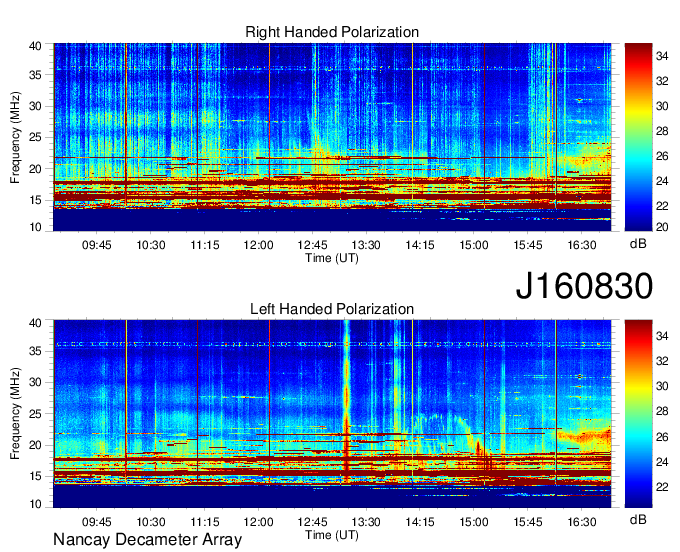The height and width of the screenshot is (552, 680).
Task: Click 10 MHz tick on Left Handed frequency axis
Action: pyautogui.click(x=35, y=504)
